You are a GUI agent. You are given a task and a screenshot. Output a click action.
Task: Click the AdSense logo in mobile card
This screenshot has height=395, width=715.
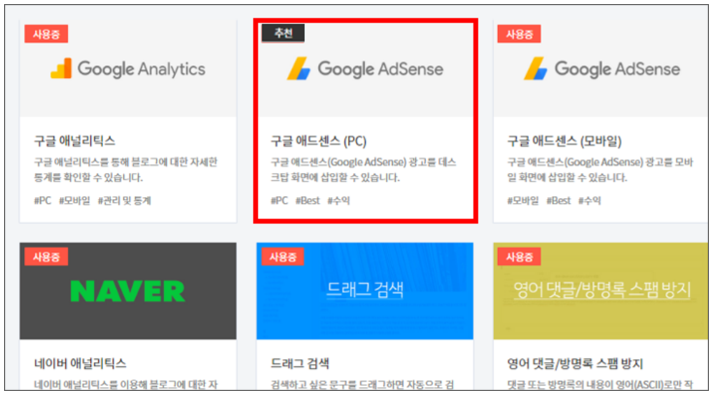pyautogui.click(x=535, y=69)
